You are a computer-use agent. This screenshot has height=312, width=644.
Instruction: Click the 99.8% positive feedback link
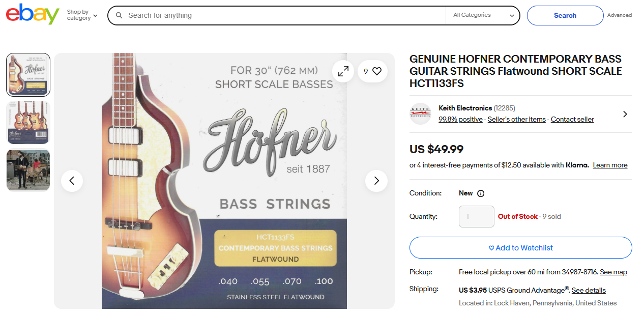pos(460,120)
